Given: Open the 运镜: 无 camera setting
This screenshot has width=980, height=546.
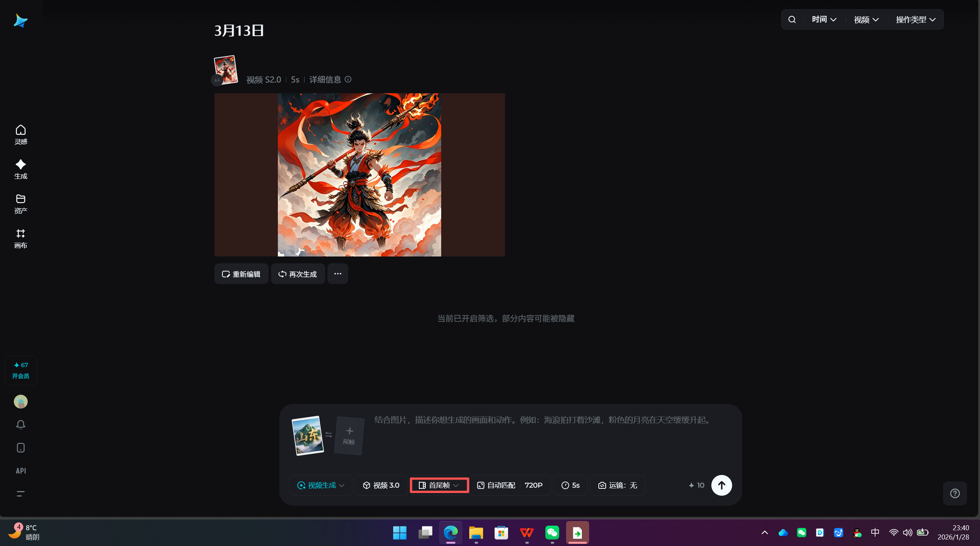Looking at the screenshot, I should 618,485.
